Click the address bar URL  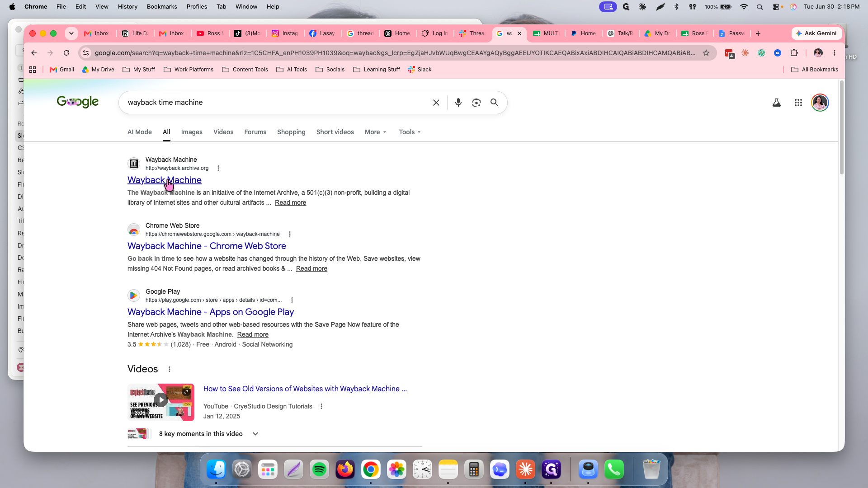pyautogui.click(x=395, y=53)
